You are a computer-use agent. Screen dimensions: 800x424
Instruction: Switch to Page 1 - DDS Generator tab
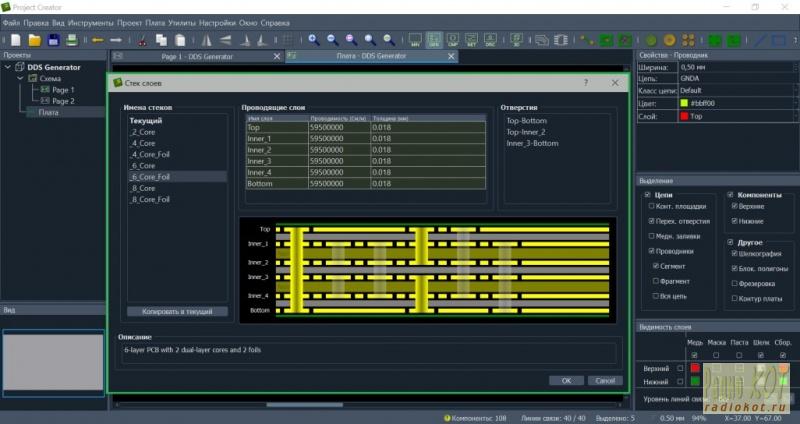pos(197,56)
